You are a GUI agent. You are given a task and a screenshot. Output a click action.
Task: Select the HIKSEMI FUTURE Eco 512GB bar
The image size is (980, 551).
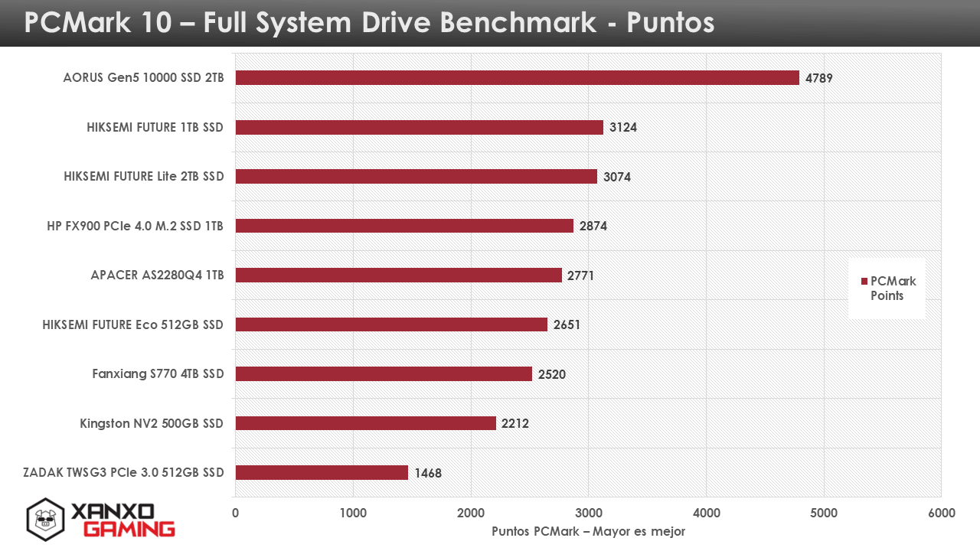pyautogui.click(x=391, y=324)
